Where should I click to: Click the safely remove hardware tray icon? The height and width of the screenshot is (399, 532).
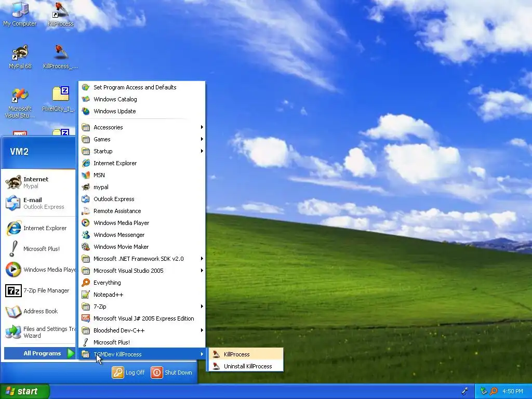(x=484, y=391)
